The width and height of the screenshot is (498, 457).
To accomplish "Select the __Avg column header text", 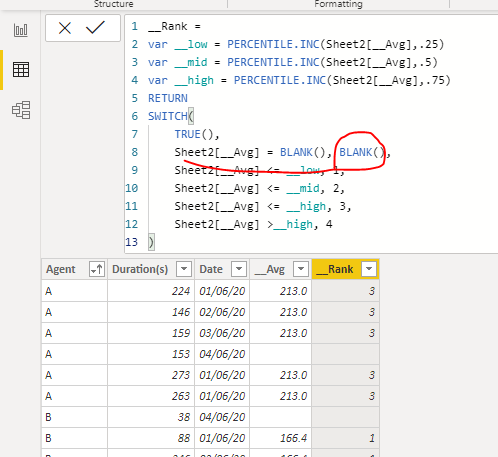I will (270, 269).
